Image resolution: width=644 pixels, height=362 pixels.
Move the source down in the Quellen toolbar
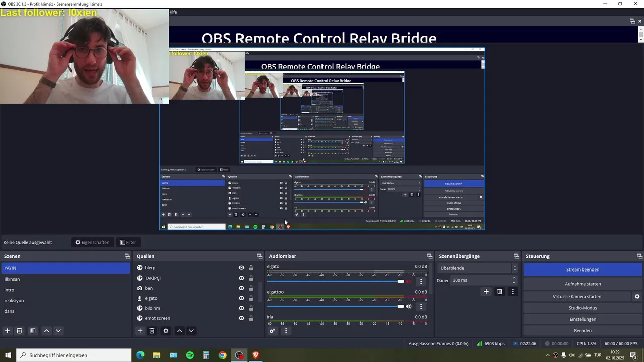click(191, 331)
